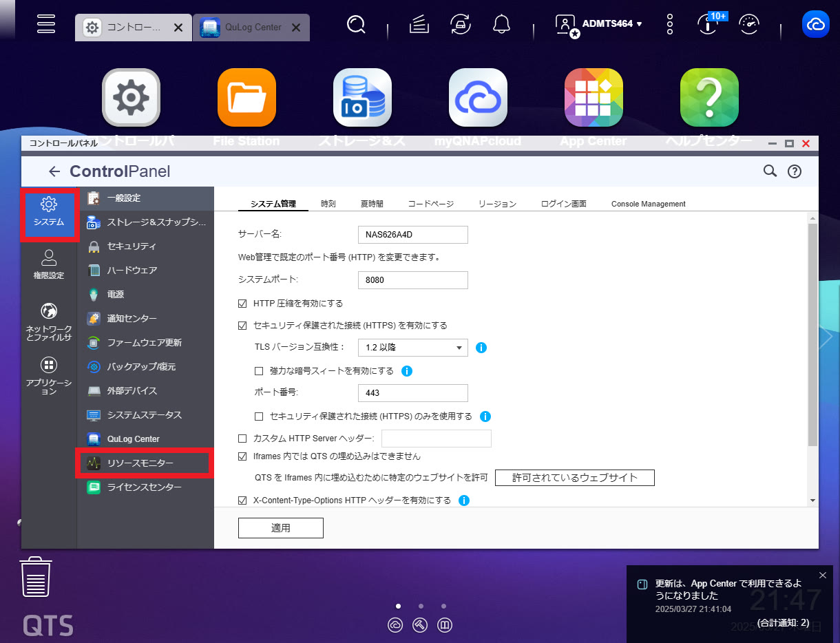The image size is (840, 643).
Task: Open the dashboard gauge icon in top bar
Action: 749,25
